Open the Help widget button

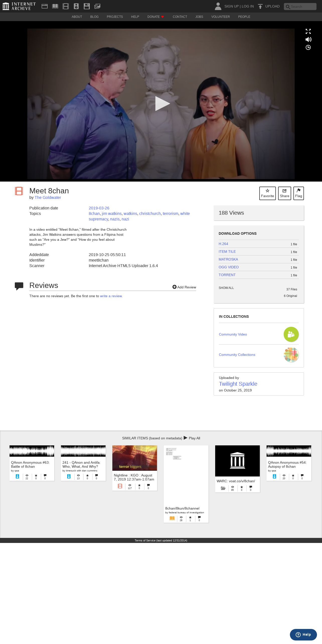(x=303, y=635)
